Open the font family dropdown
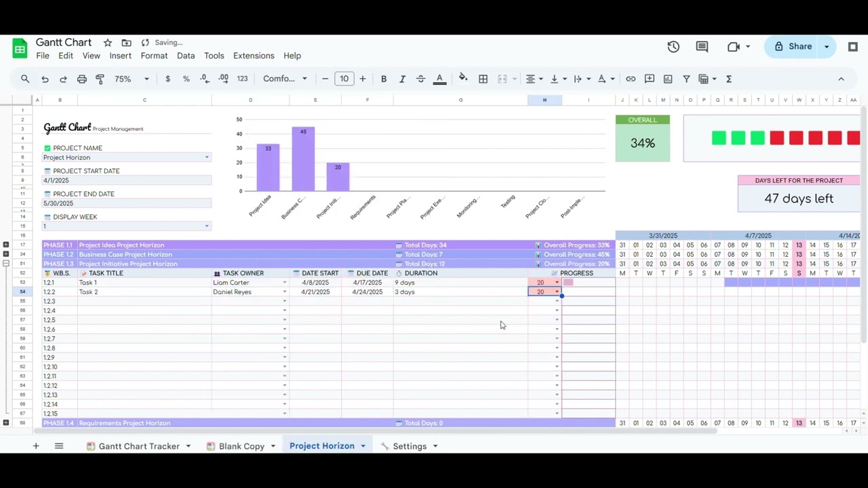 tap(285, 79)
